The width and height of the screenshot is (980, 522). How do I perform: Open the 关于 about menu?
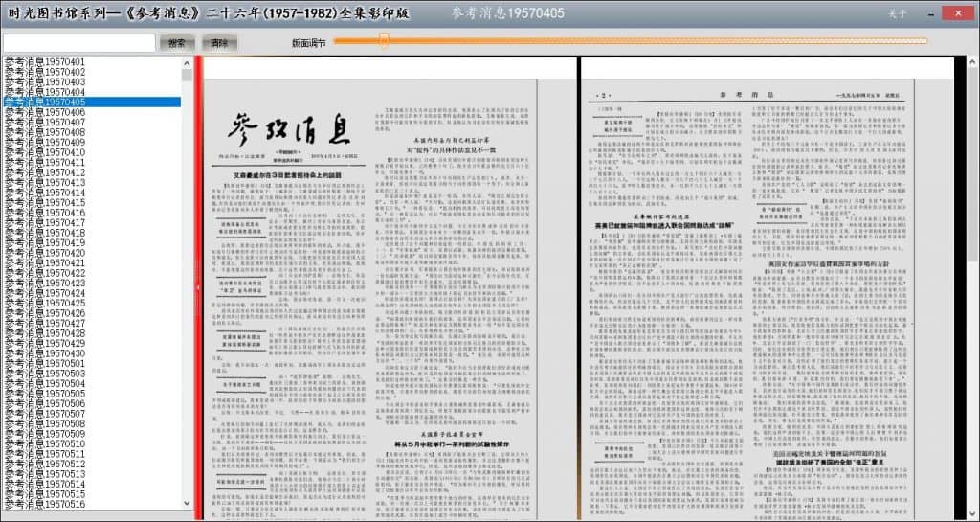897,13
